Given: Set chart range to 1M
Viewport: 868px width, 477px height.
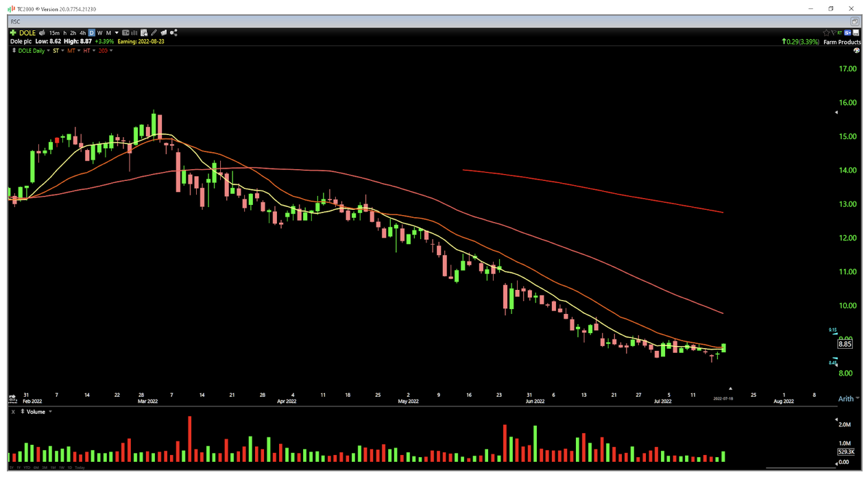Looking at the screenshot, I should [x=54, y=467].
